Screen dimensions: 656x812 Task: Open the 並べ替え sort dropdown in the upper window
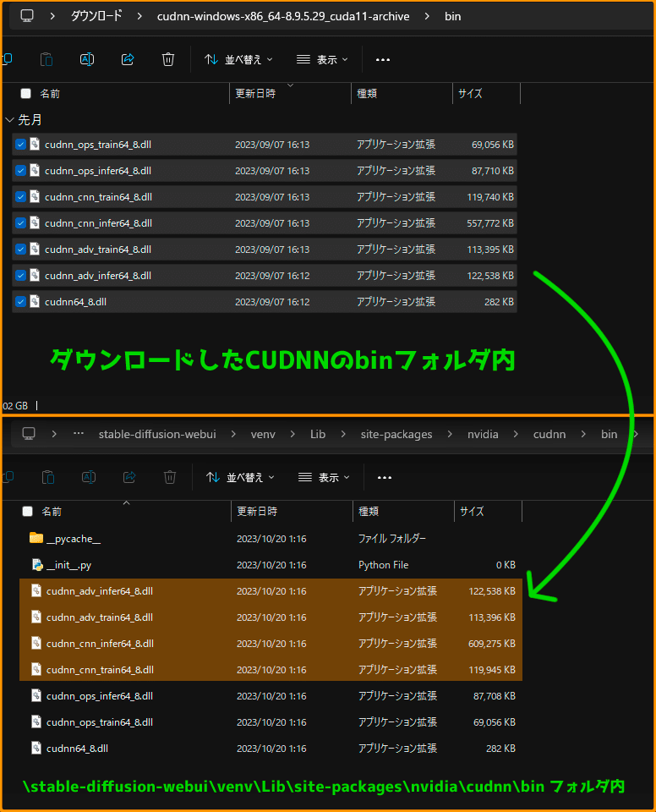tap(238, 59)
